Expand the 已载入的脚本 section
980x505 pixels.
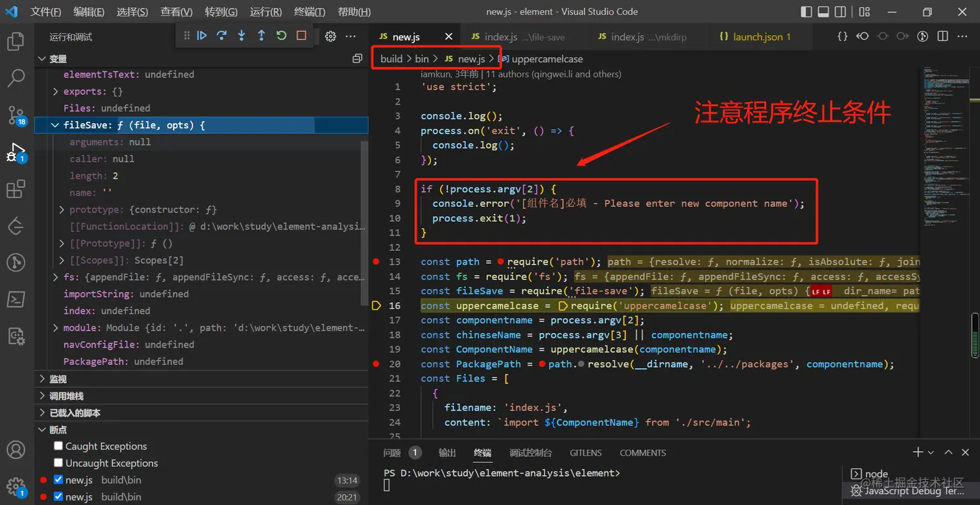[201, 412]
